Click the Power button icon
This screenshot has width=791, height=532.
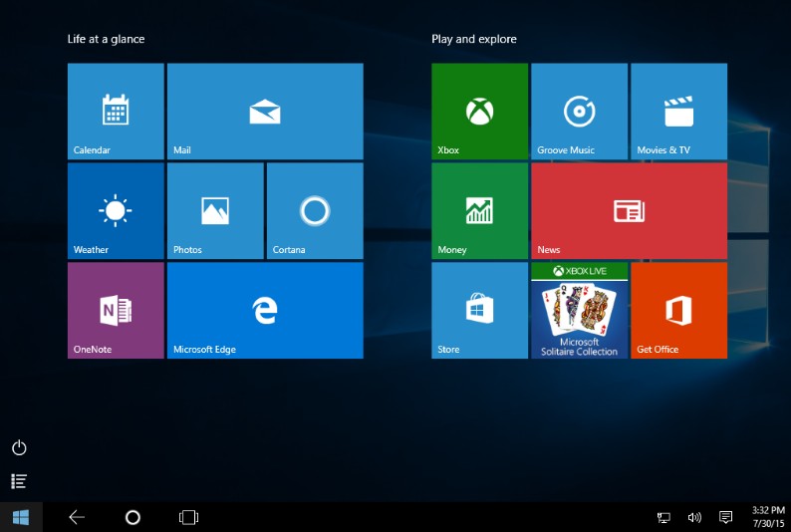19,447
